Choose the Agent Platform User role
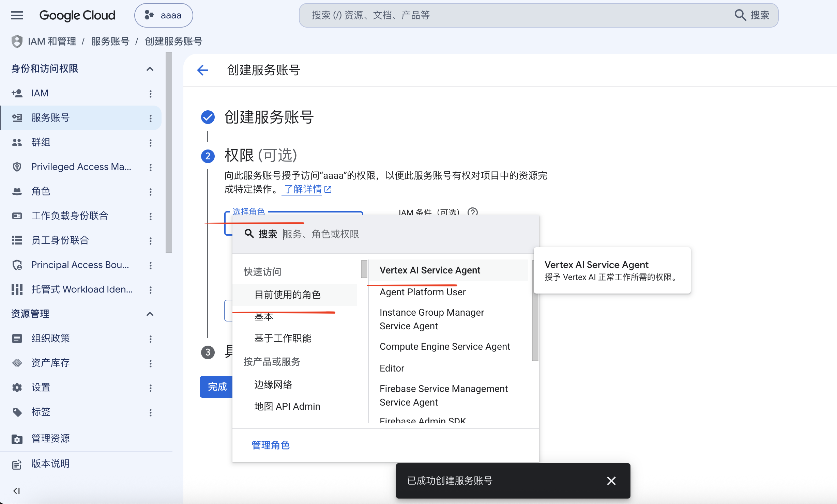Image resolution: width=837 pixels, height=504 pixels. (448, 292)
